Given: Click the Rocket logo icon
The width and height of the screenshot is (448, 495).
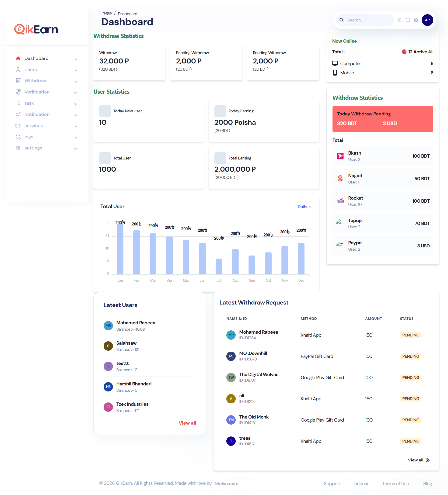Looking at the screenshot, I should (x=340, y=201).
